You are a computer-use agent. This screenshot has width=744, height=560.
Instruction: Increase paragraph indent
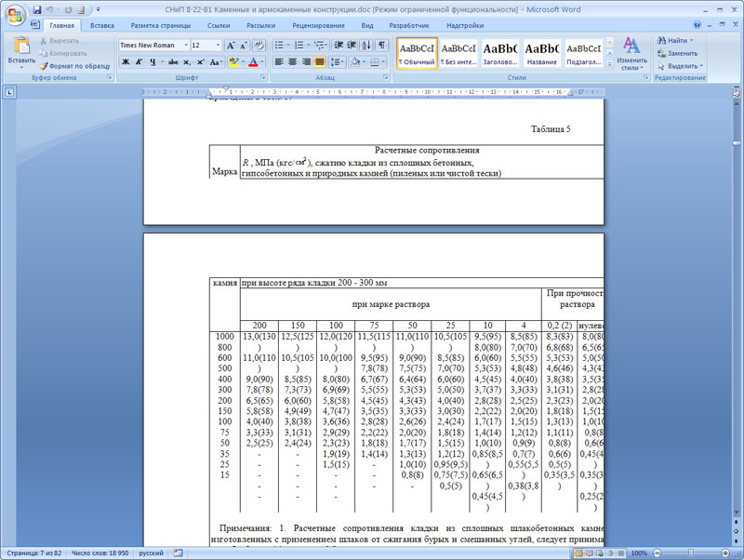352,45
